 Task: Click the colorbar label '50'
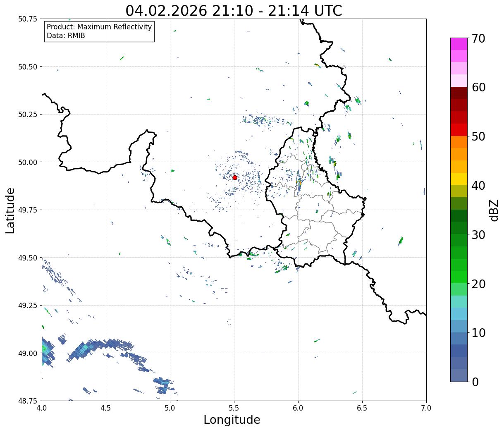tap(478, 136)
